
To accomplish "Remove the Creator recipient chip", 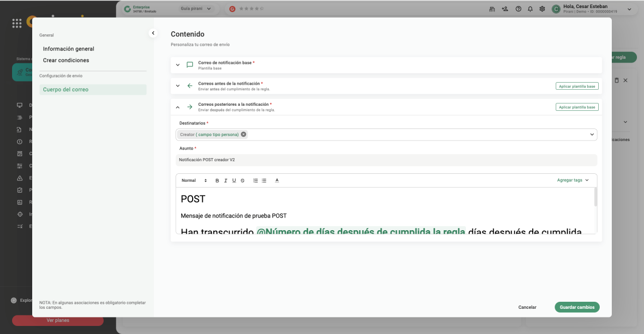I will [x=244, y=135].
